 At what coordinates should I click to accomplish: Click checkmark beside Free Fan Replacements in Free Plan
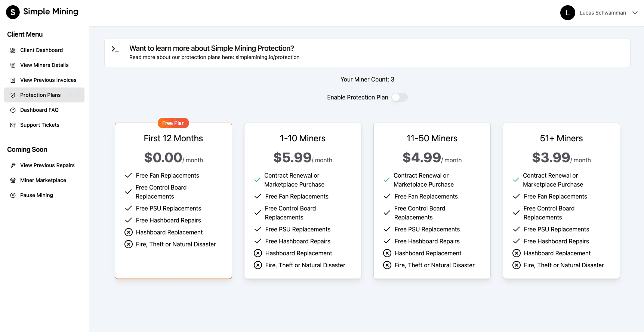point(129,175)
